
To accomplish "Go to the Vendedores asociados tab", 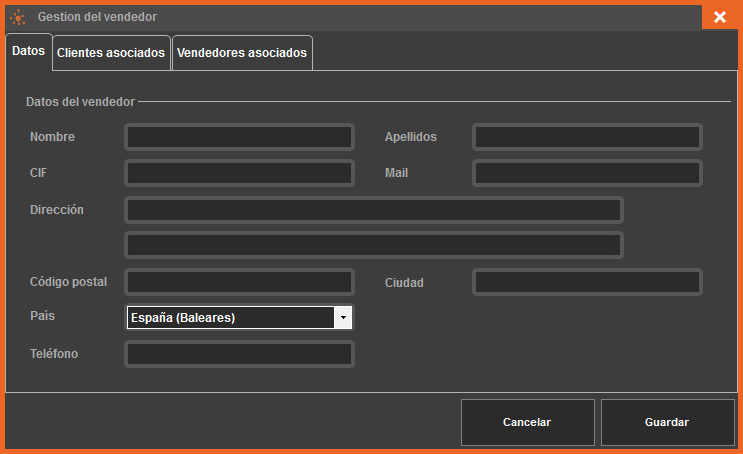I will 242,53.
